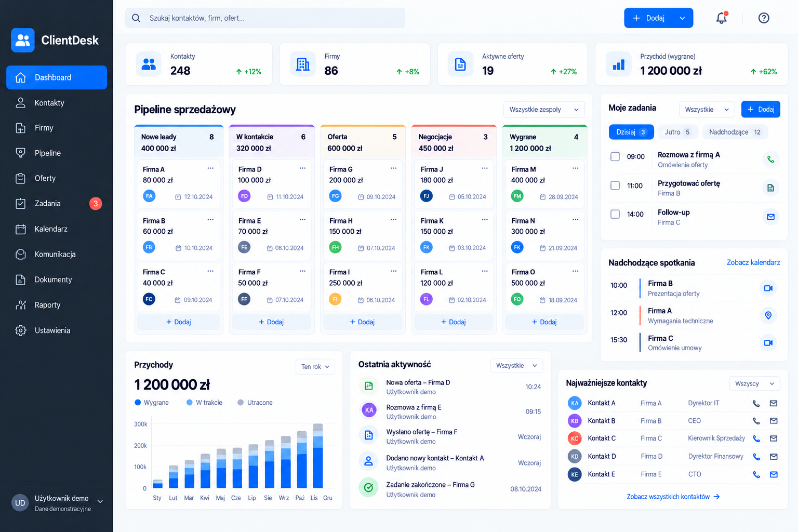Open the three-dot menu on Firma A card

click(210, 168)
